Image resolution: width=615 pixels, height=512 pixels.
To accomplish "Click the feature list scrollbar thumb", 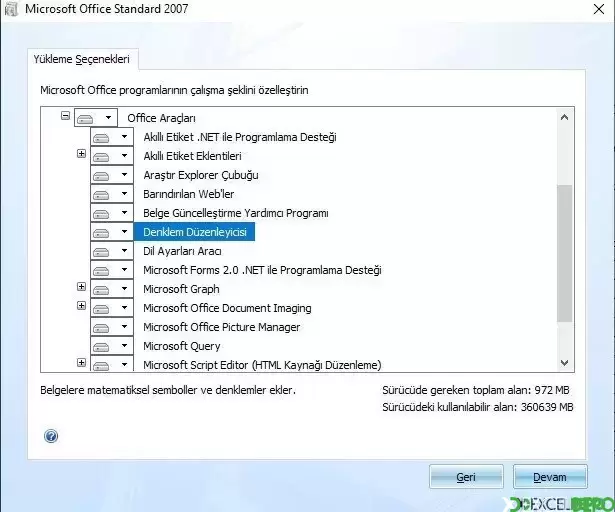I will (564, 253).
